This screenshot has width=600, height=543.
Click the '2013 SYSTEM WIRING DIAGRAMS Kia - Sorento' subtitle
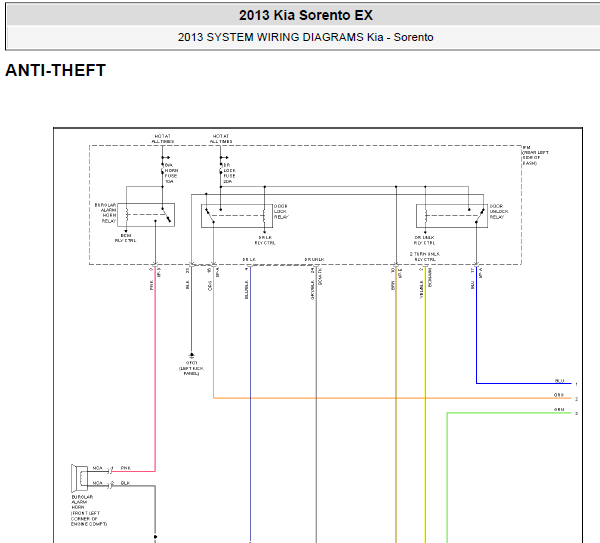click(x=305, y=37)
